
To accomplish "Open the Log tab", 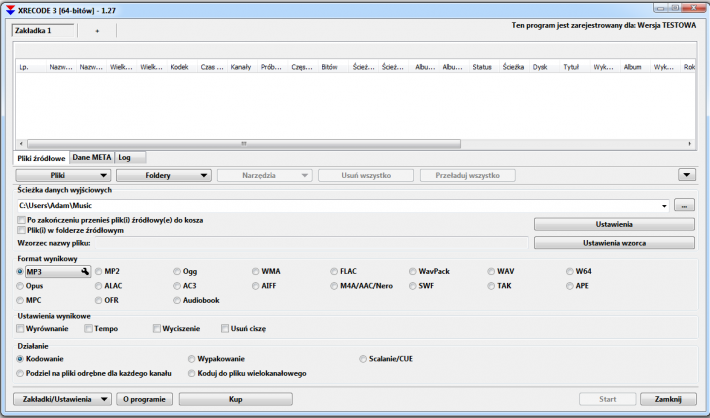I will [130, 157].
